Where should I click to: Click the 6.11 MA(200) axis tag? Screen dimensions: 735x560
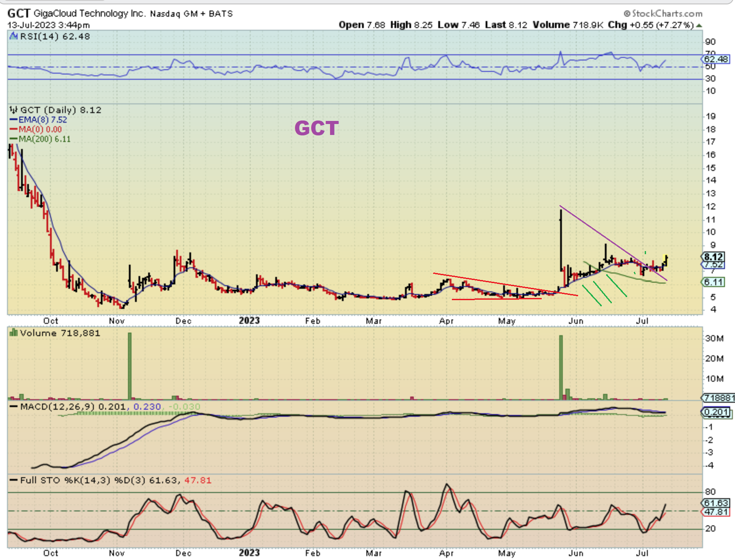pyautogui.click(x=714, y=282)
